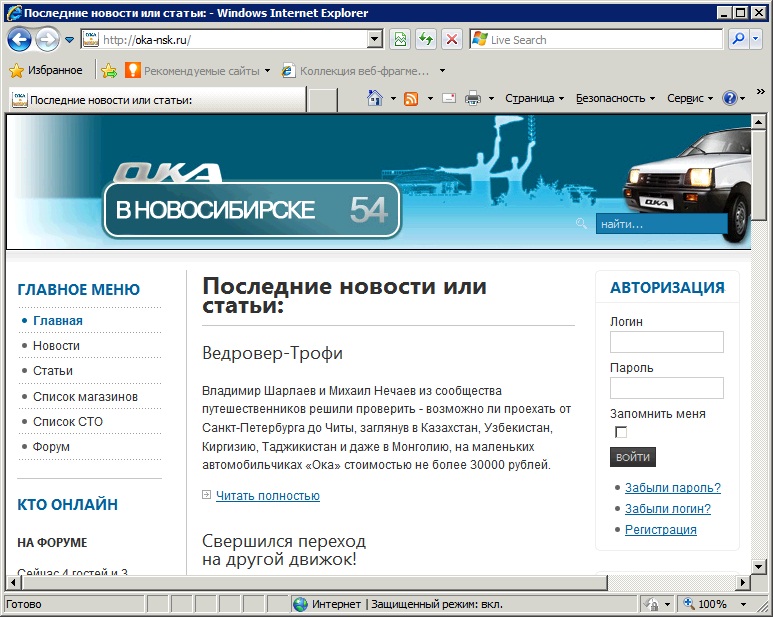Open the Свершился переход на другой движок article

(283, 550)
